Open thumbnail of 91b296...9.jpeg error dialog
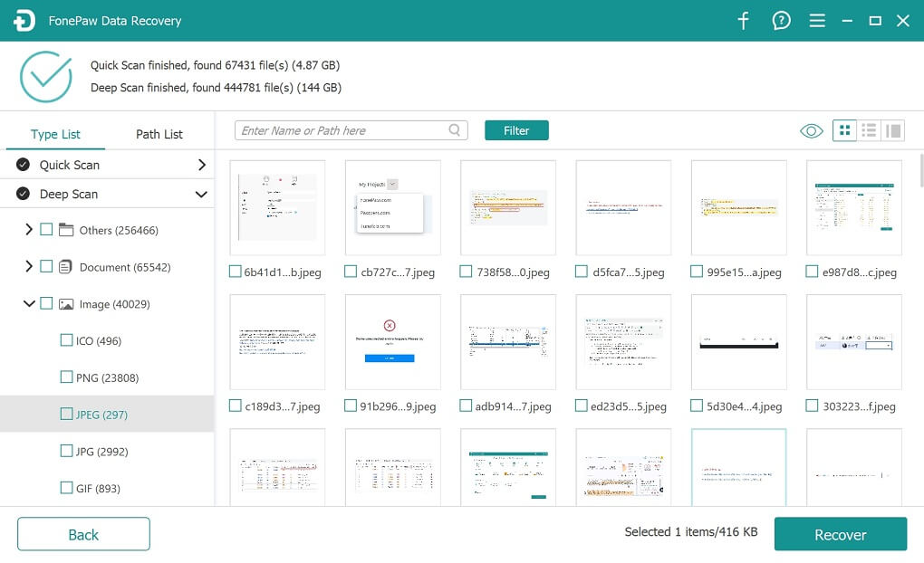 click(x=393, y=341)
